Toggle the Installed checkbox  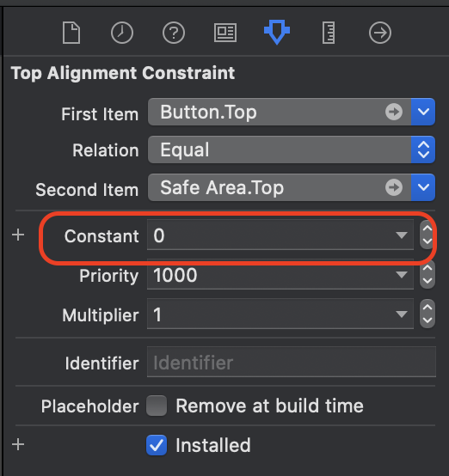point(157,445)
